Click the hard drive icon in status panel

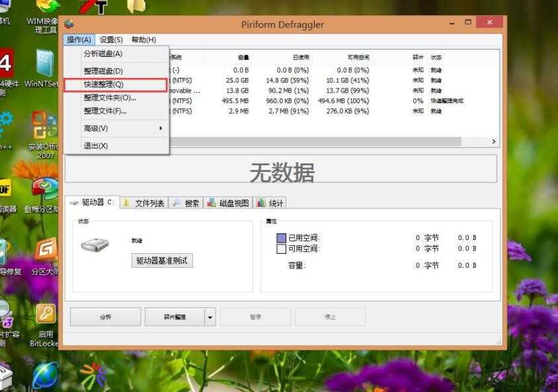click(95, 245)
